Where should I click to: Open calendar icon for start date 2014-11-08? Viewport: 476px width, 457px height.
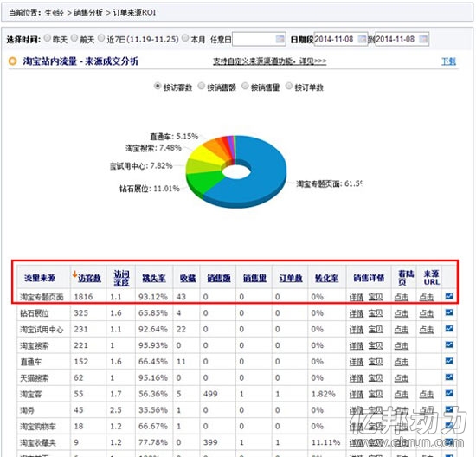[x=362, y=39]
